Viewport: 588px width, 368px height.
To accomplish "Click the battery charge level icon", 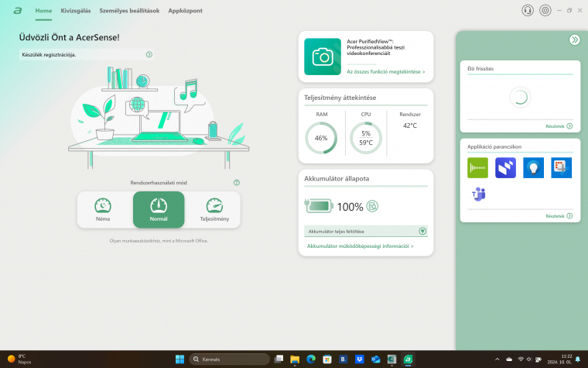I will [x=319, y=206].
